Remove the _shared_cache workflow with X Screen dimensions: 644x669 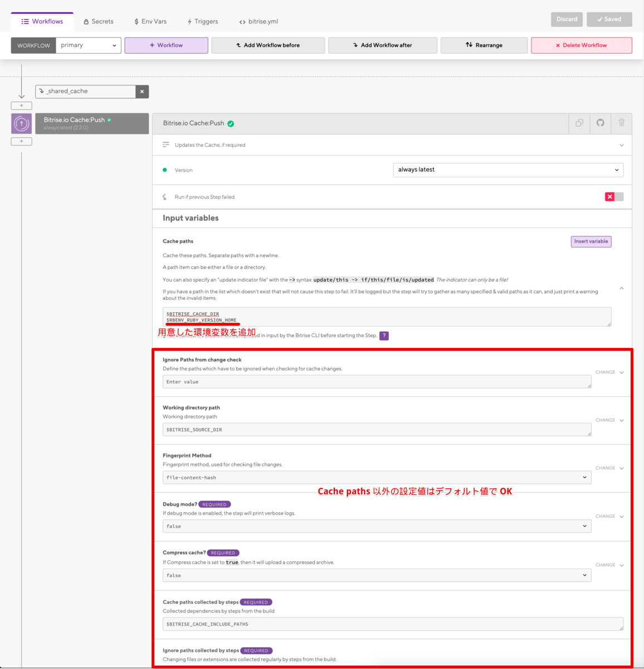click(x=142, y=91)
